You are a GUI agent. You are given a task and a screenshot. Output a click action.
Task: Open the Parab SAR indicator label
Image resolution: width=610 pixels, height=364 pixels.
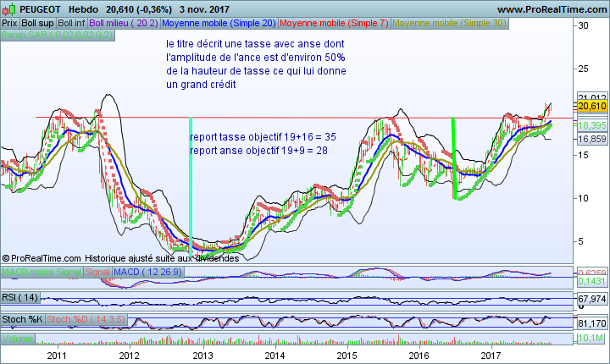[x=58, y=35]
